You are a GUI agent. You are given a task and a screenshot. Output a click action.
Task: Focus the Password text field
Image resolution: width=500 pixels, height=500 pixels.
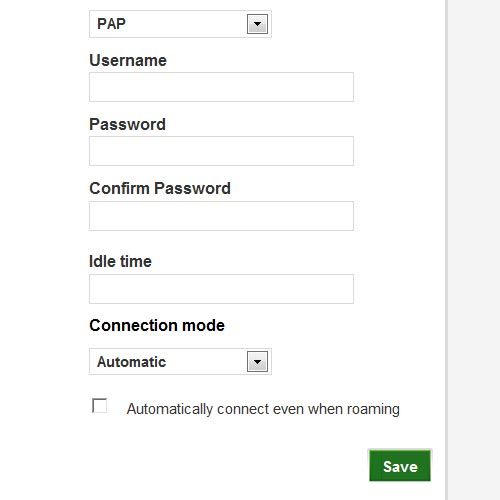click(x=221, y=151)
